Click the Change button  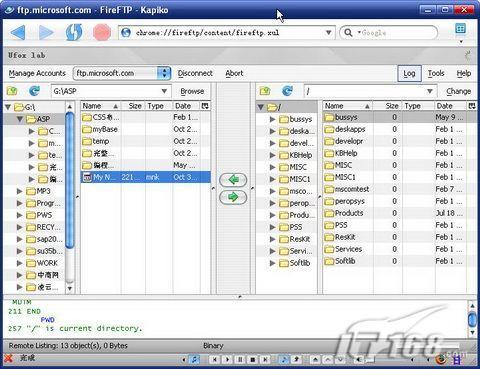tap(459, 91)
